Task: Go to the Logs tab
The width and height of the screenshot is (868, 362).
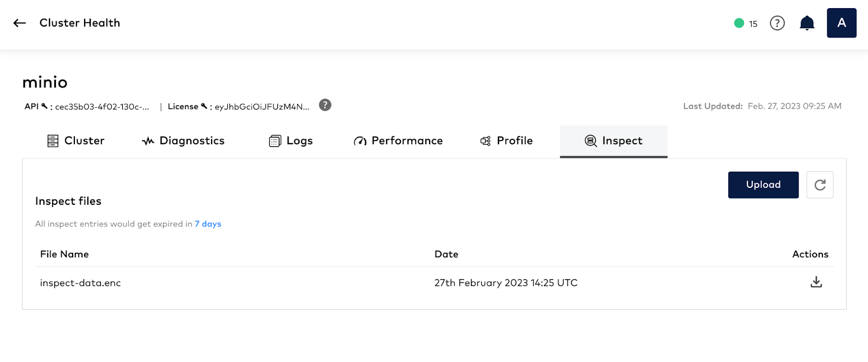Action: tap(291, 141)
